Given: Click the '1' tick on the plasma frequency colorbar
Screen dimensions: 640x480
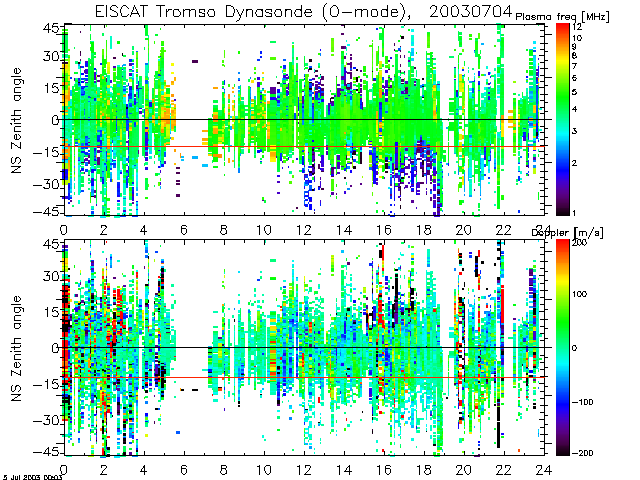Looking at the screenshot, I should click(x=575, y=213).
